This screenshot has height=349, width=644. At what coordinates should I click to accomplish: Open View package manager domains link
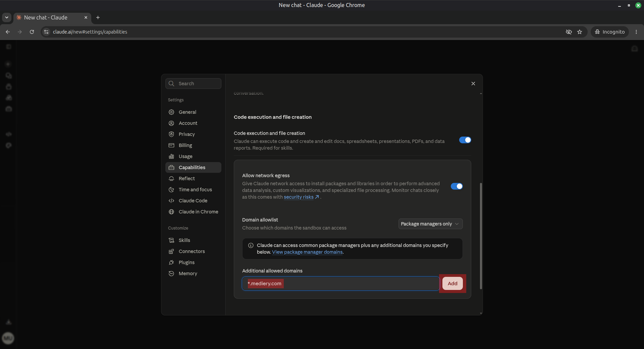coord(307,252)
